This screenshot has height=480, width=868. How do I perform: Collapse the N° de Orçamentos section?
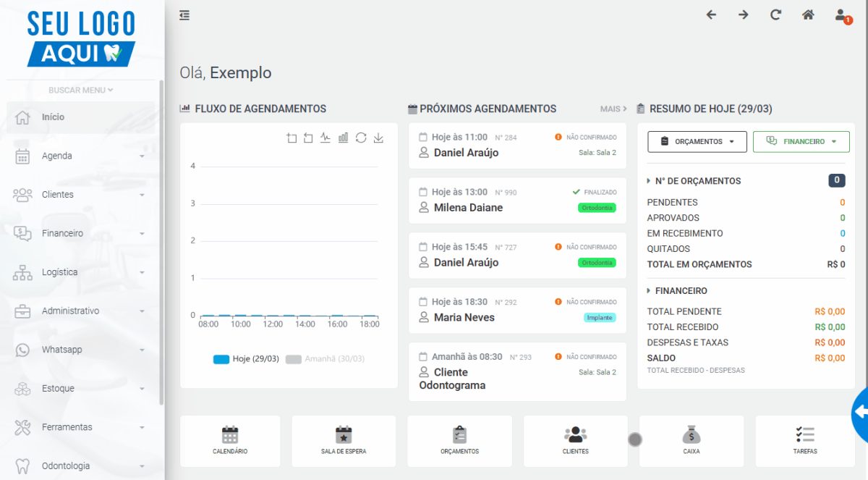[x=693, y=181]
